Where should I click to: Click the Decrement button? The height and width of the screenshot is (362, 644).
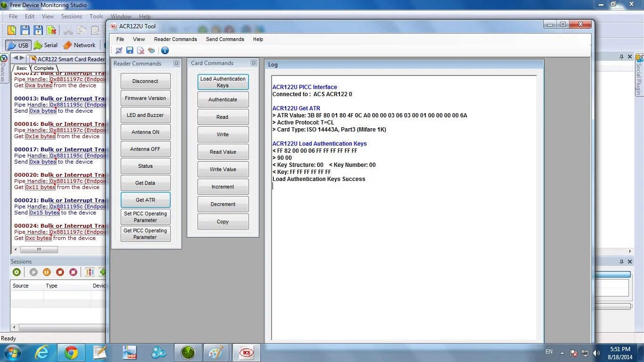coord(223,204)
